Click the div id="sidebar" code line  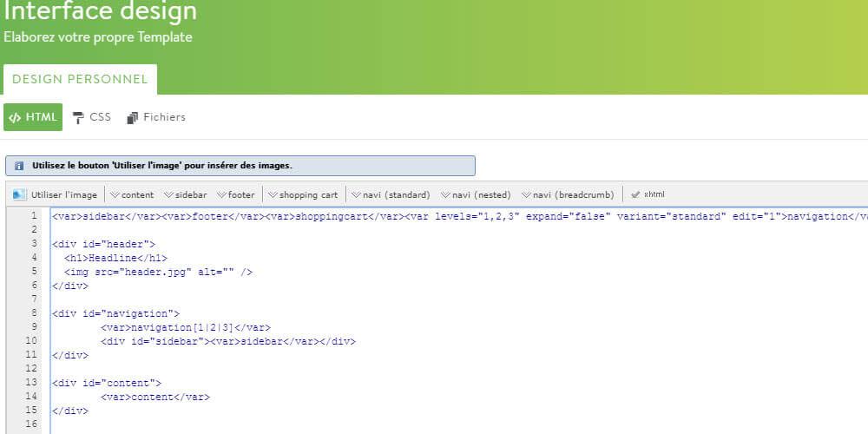(x=228, y=341)
